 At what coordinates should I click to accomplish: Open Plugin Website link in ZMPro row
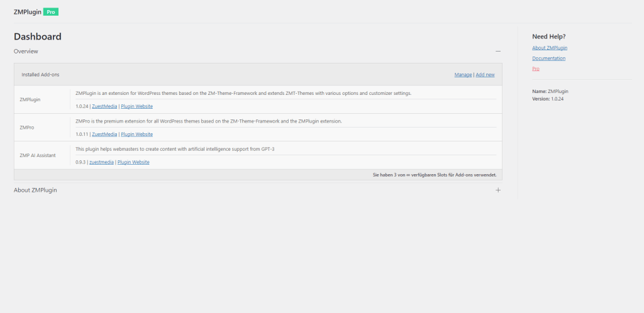point(136,134)
